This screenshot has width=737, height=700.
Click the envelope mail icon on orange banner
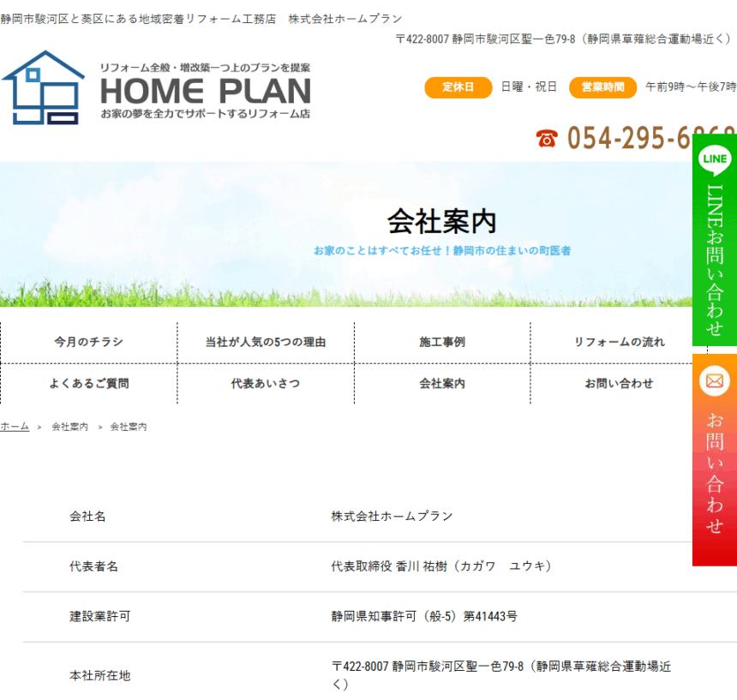(x=714, y=380)
